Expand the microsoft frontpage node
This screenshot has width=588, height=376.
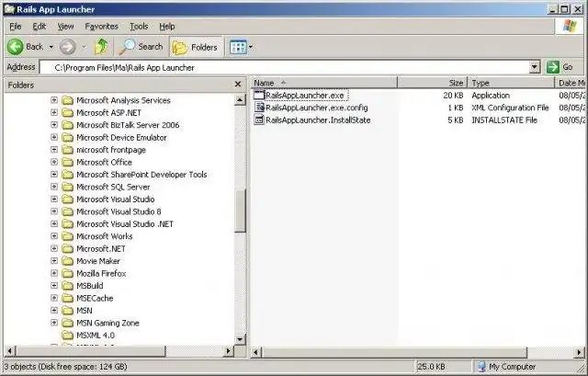tap(54, 149)
